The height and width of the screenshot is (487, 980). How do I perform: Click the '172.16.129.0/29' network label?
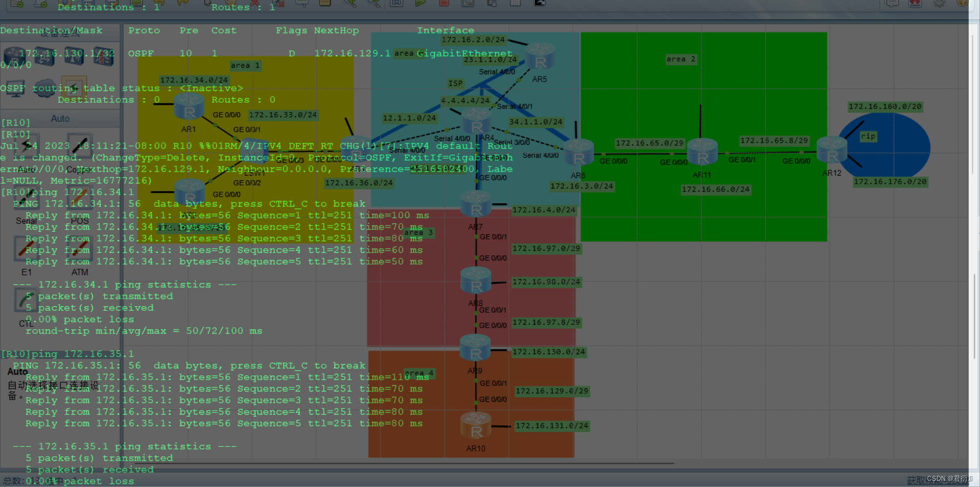coord(552,391)
